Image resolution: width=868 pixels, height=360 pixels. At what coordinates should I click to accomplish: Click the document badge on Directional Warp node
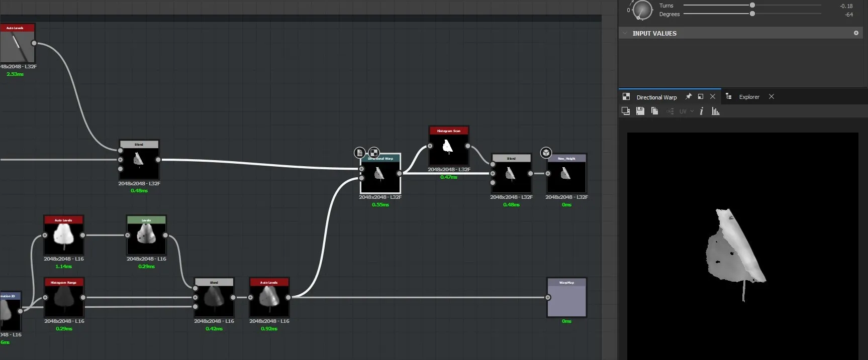pyautogui.click(x=359, y=153)
